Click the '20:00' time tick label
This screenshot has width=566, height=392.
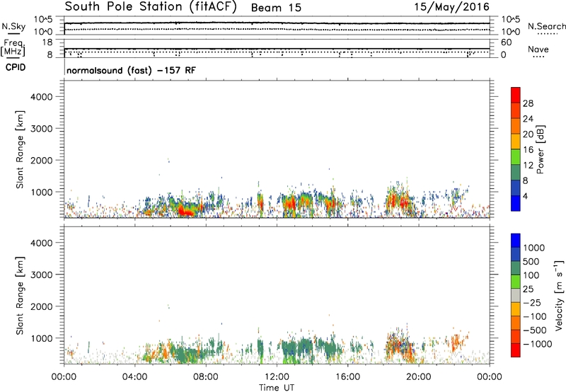[419, 377]
